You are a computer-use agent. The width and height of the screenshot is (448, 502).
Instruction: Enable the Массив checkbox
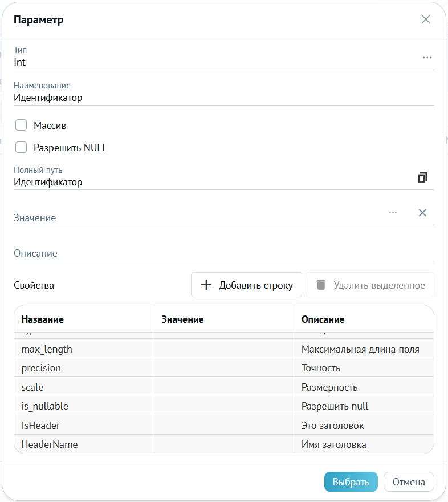pos(21,125)
